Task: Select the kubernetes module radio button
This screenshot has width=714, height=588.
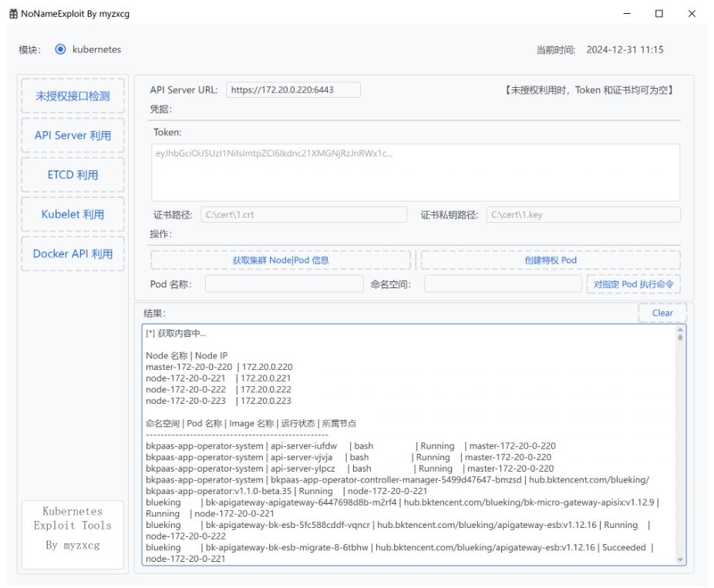Action: [x=60, y=49]
